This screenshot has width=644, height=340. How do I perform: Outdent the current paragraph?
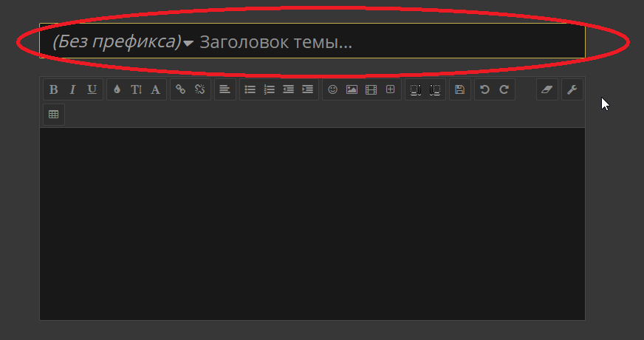288,89
